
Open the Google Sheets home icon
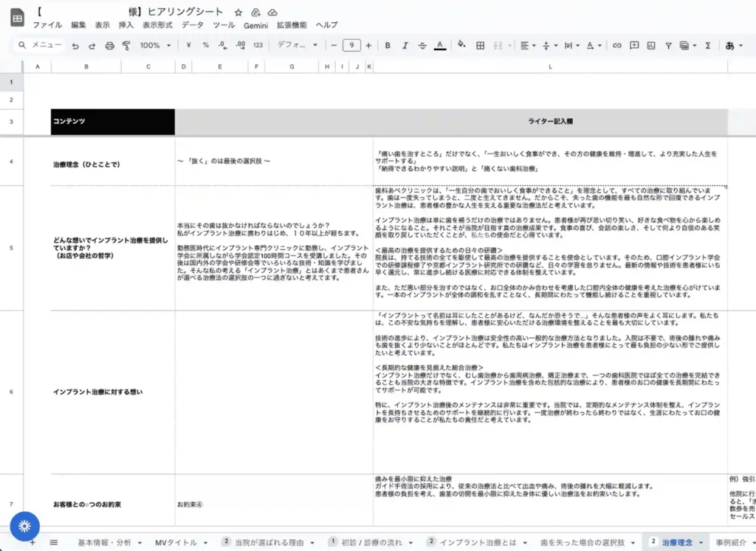[x=18, y=18]
